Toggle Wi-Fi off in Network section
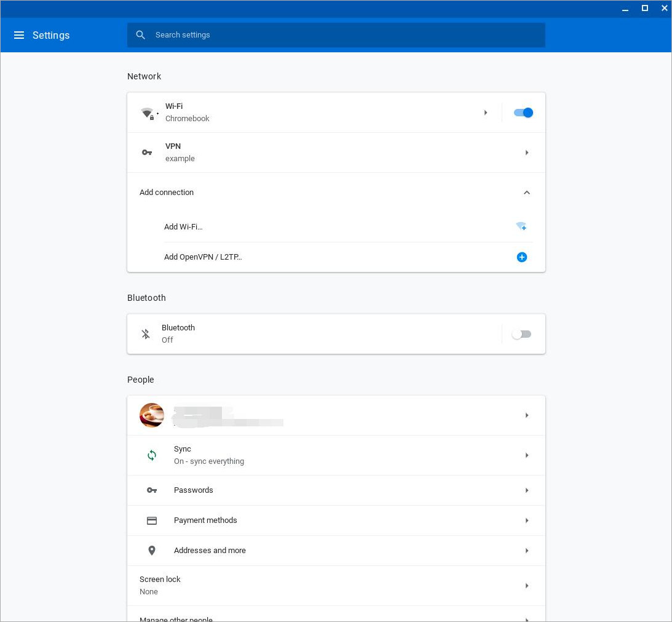This screenshot has height=622, width=672. 523,113
